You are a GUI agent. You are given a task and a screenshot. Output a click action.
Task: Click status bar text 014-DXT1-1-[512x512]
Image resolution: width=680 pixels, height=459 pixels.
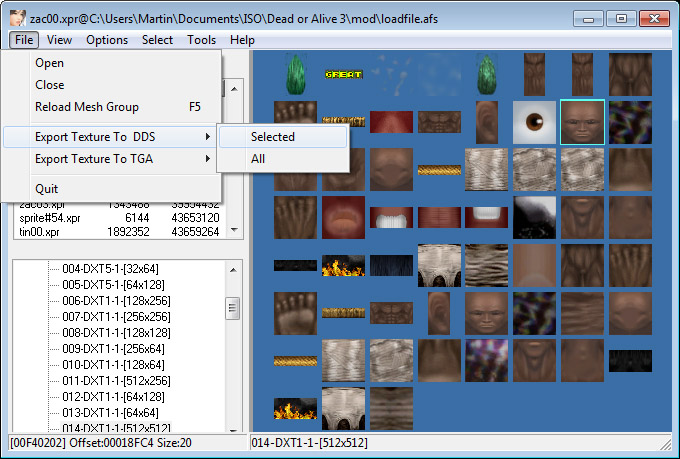[x=309, y=443]
